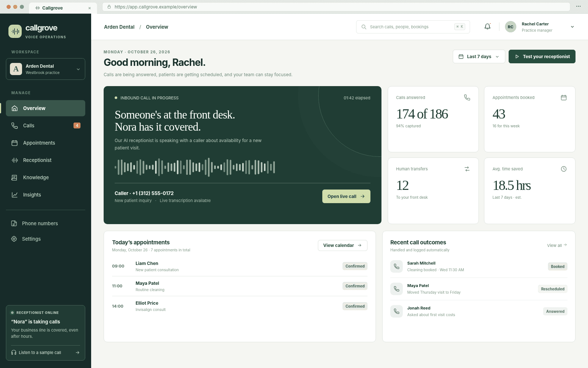Click the phone icon beside Jonah Reed

[397, 311]
